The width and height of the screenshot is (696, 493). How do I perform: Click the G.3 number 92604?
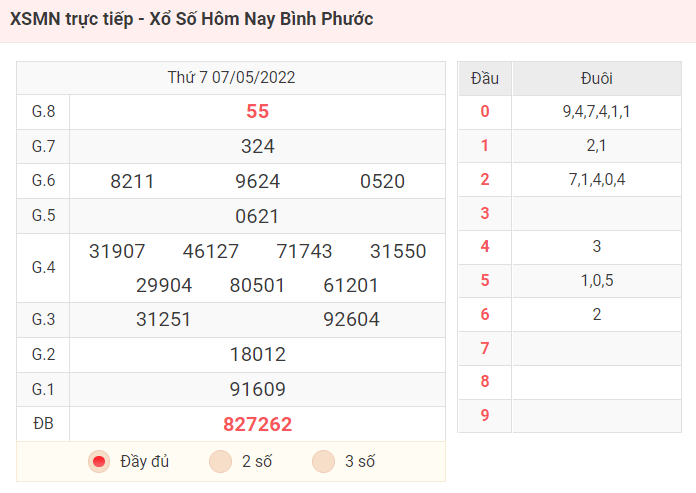pyautogui.click(x=352, y=319)
